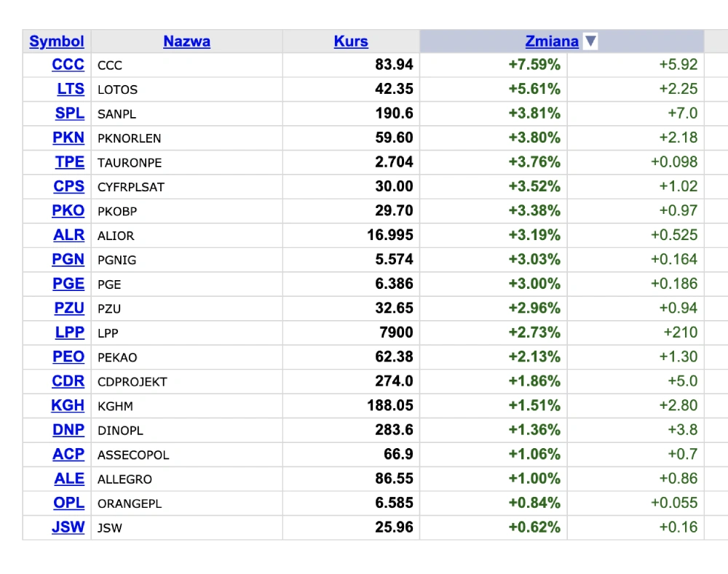Viewport: 728px width, 574px height.
Task: Open the LTS symbol link
Action: point(71,89)
